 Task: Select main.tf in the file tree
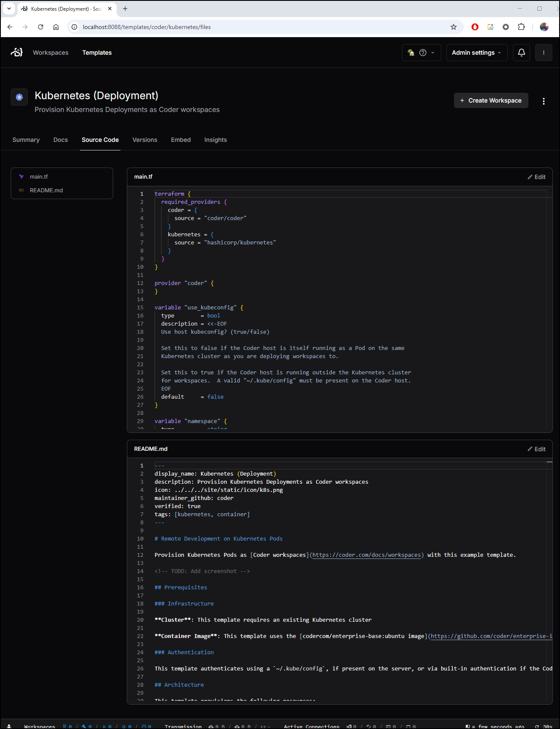coord(62,176)
